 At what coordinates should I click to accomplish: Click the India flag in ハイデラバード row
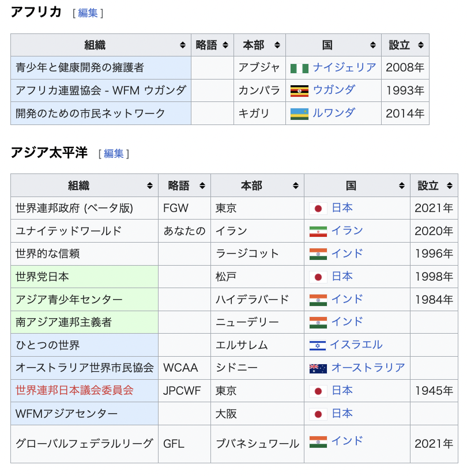click(x=318, y=300)
